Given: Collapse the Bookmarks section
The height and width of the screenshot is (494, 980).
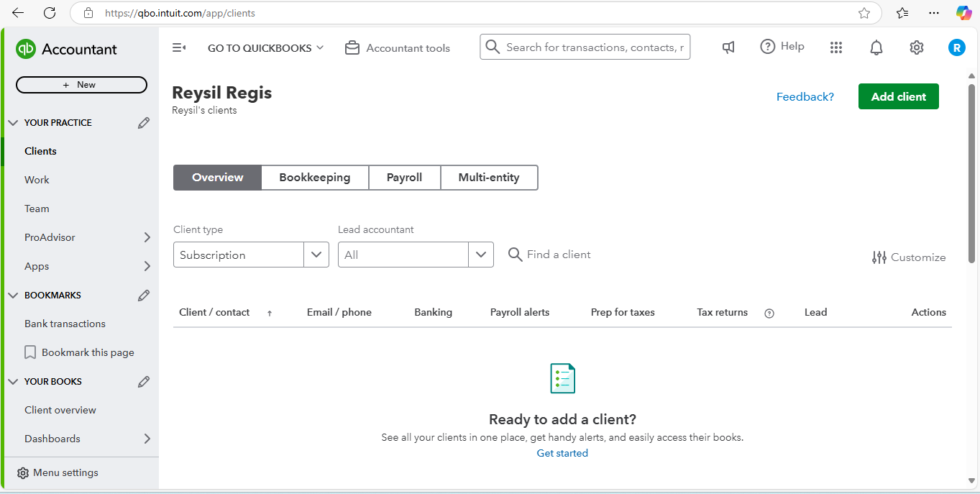Looking at the screenshot, I should click(13, 296).
